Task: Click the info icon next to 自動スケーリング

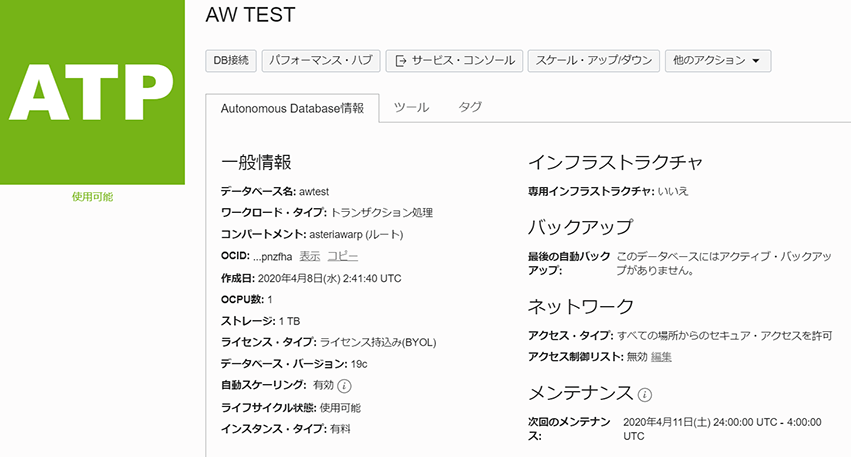Action: coord(344,386)
